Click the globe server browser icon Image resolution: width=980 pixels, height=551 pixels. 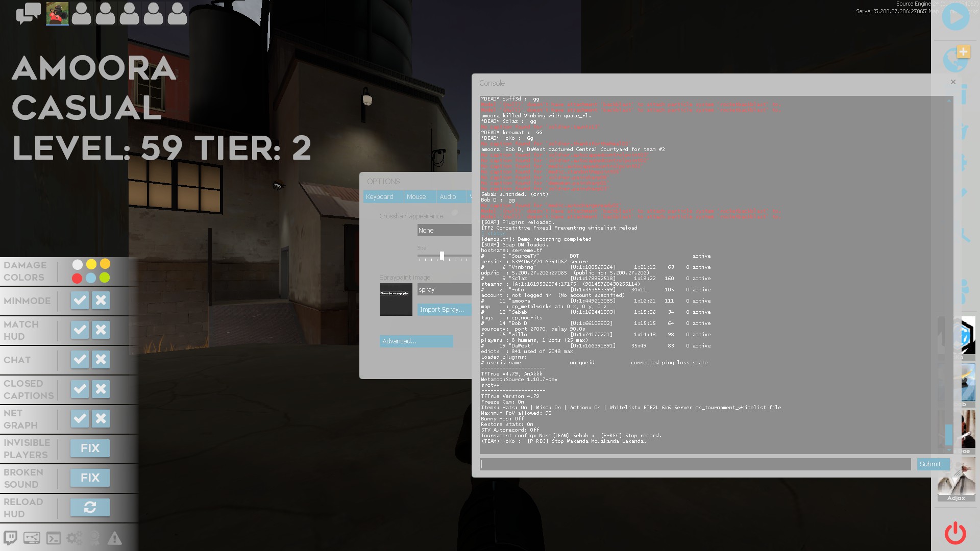[954, 60]
